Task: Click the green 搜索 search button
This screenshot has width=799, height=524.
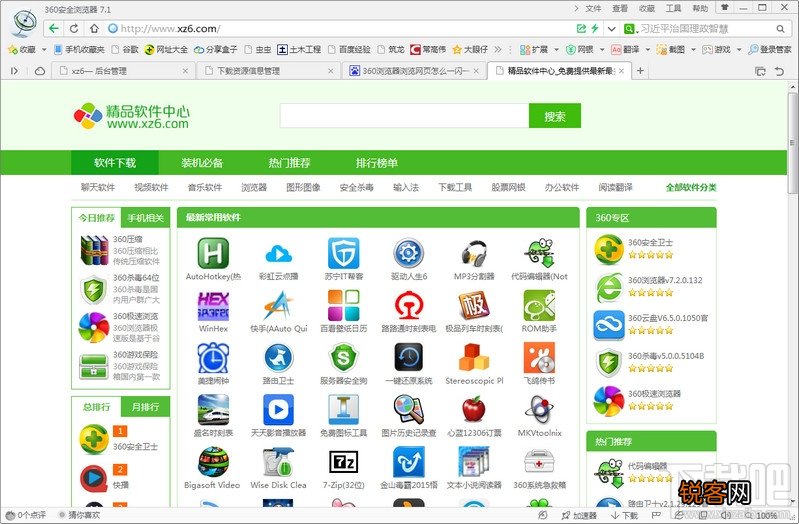Action: pyautogui.click(x=554, y=116)
